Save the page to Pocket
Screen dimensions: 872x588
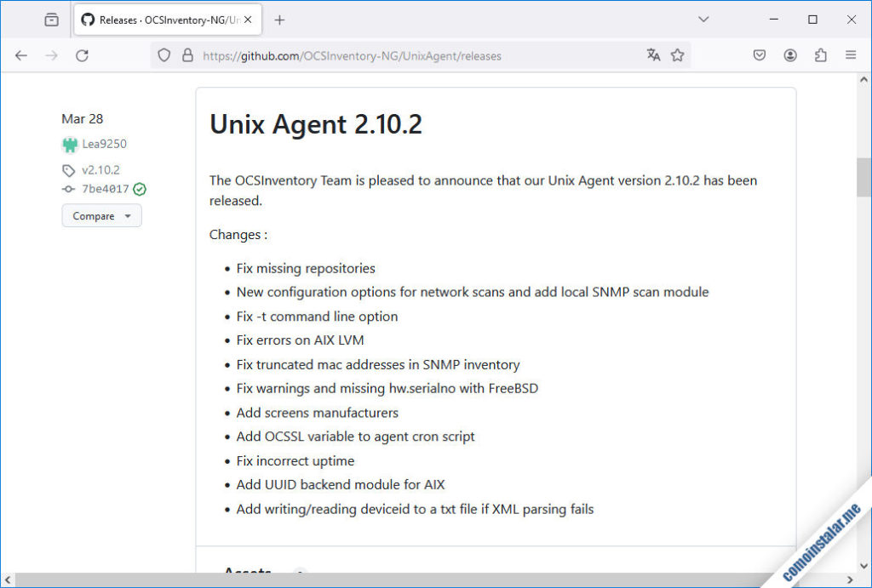(759, 54)
